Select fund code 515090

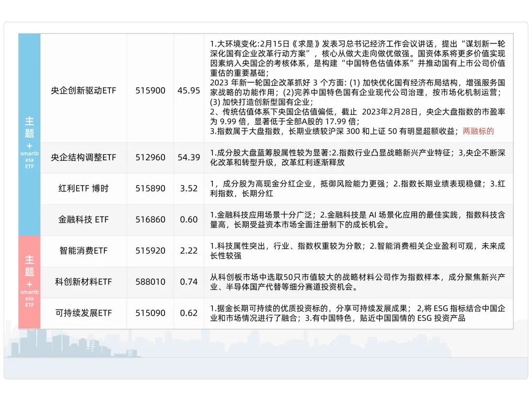click(150, 313)
